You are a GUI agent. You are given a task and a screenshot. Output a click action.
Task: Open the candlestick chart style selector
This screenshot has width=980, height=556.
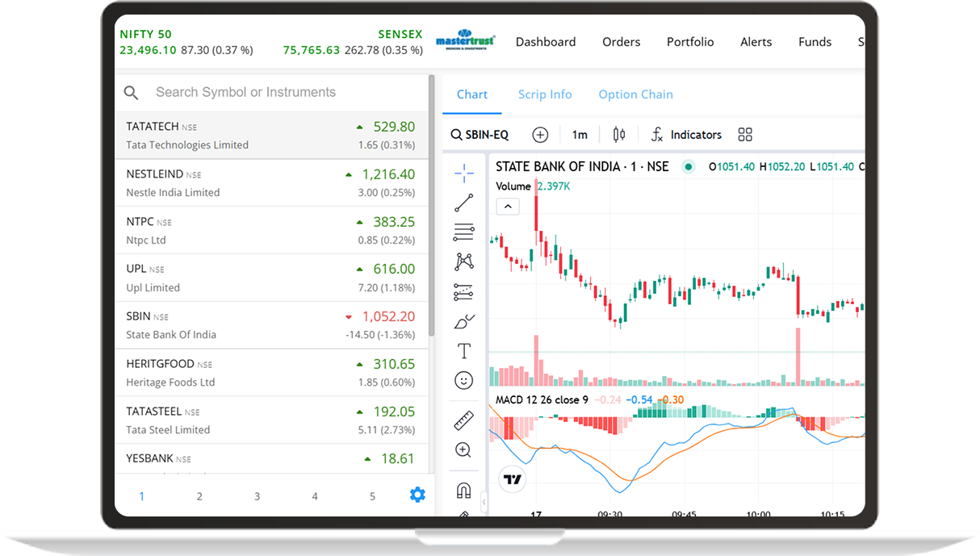pyautogui.click(x=619, y=135)
